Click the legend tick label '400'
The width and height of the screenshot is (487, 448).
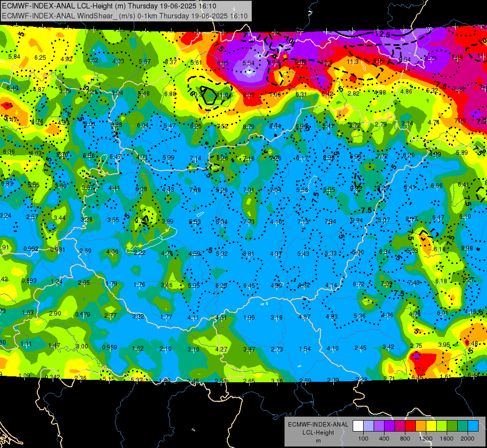coord(384,439)
